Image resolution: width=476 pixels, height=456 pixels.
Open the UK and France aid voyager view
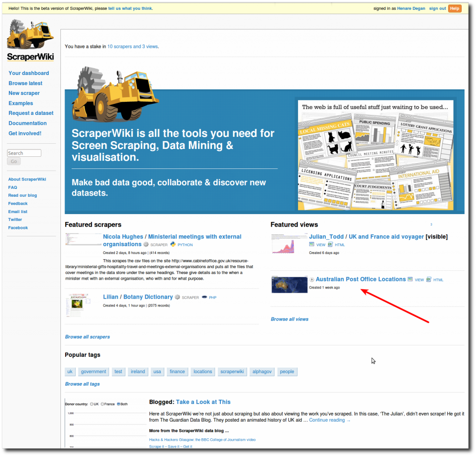pos(386,237)
